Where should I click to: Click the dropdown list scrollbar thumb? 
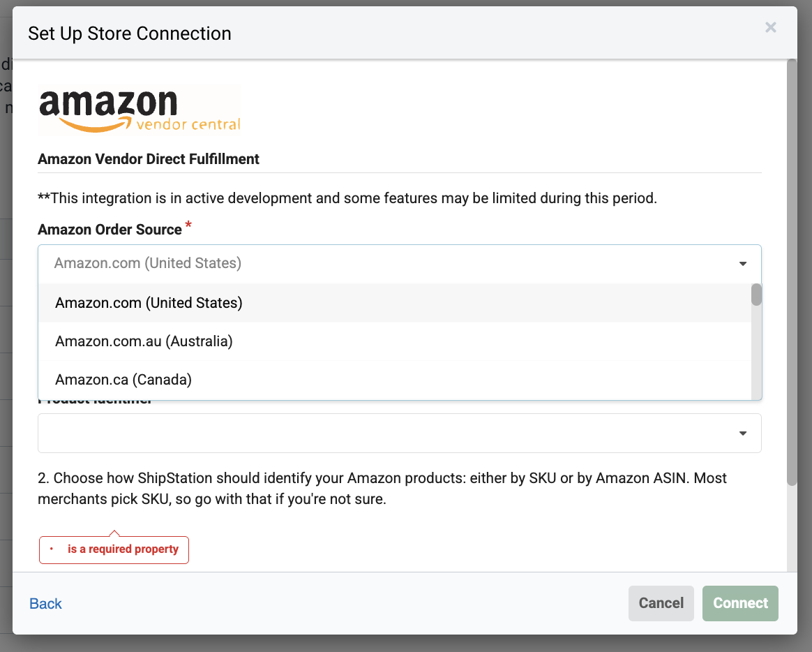755,296
